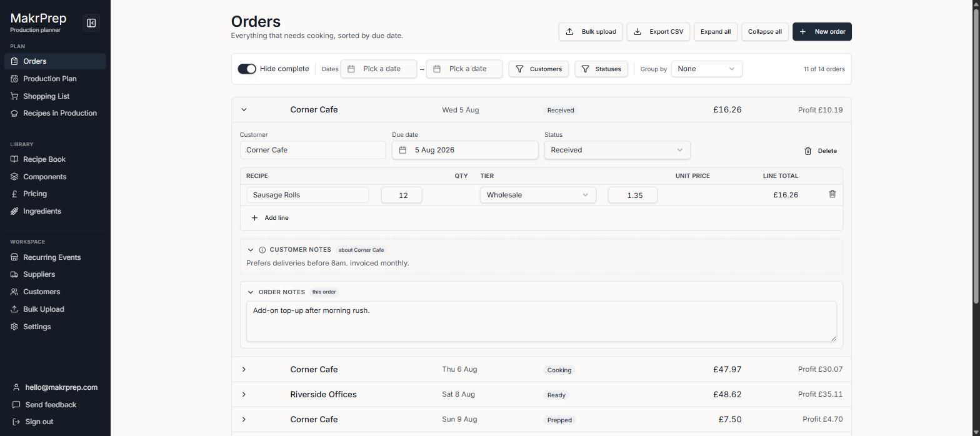Click the Bulk upload button at top
The width and height of the screenshot is (980, 436).
[591, 32]
